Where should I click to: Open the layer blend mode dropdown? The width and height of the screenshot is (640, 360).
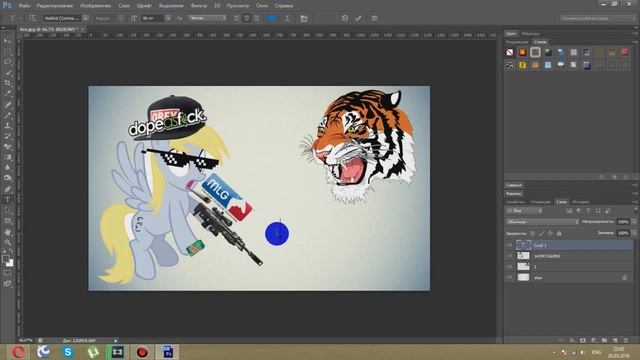tap(542, 222)
